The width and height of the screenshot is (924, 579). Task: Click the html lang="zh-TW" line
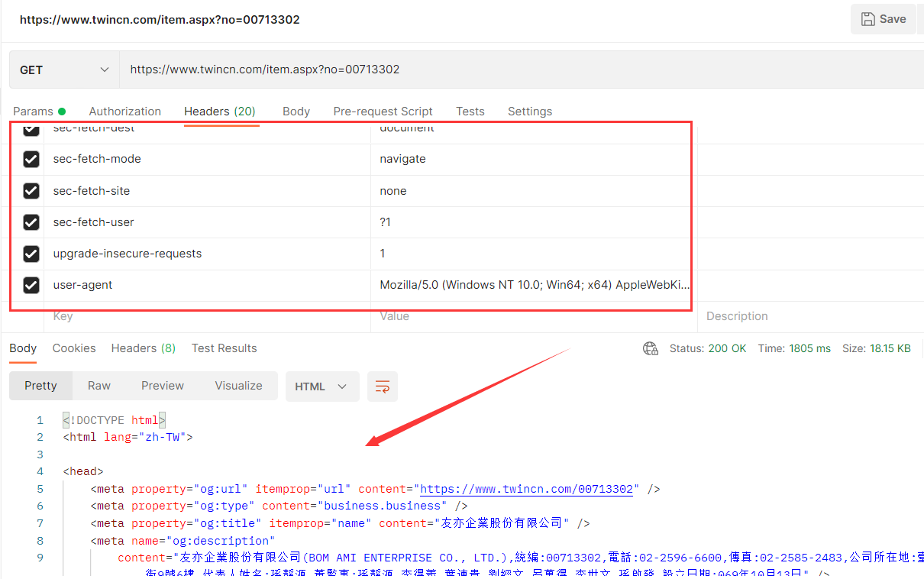click(128, 438)
